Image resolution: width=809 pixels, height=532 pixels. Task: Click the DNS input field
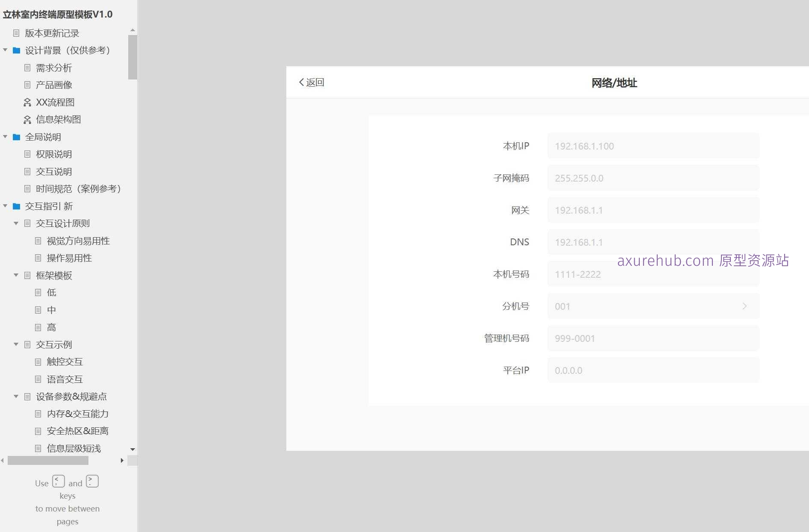(653, 242)
